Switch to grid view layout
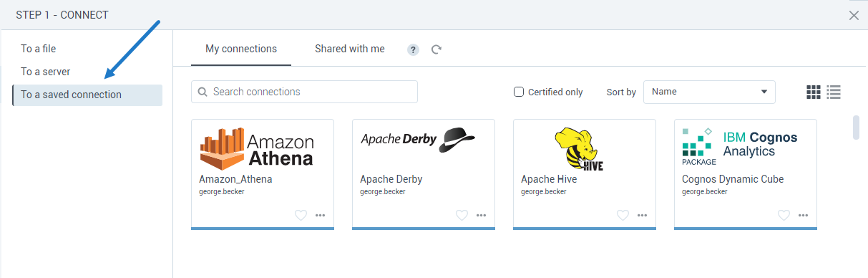868x278 pixels. click(814, 92)
